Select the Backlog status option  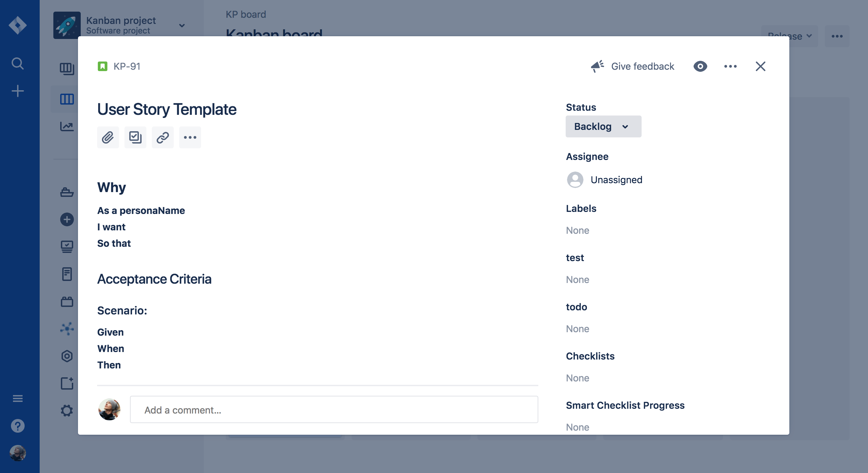(603, 126)
